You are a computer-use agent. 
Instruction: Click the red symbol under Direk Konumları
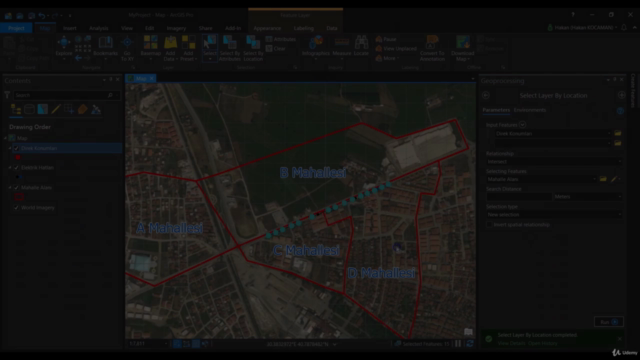(x=18, y=157)
